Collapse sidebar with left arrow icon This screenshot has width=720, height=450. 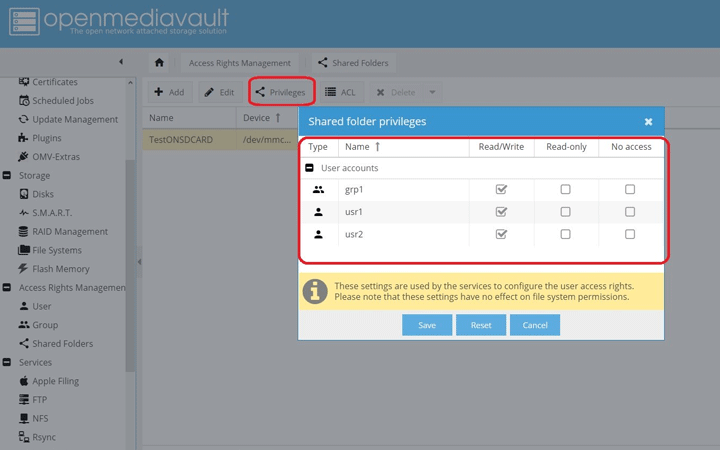[x=121, y=62]
